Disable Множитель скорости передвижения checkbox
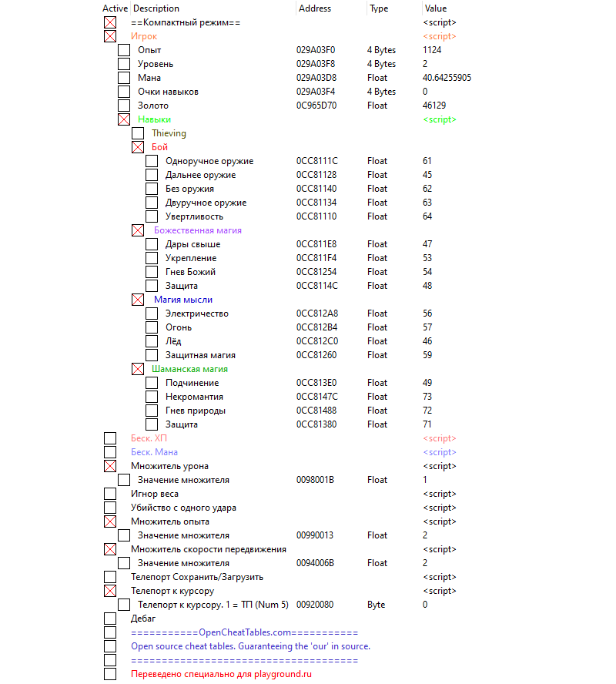616x684 pixels. pyautogui.click(x=110, y=549)
